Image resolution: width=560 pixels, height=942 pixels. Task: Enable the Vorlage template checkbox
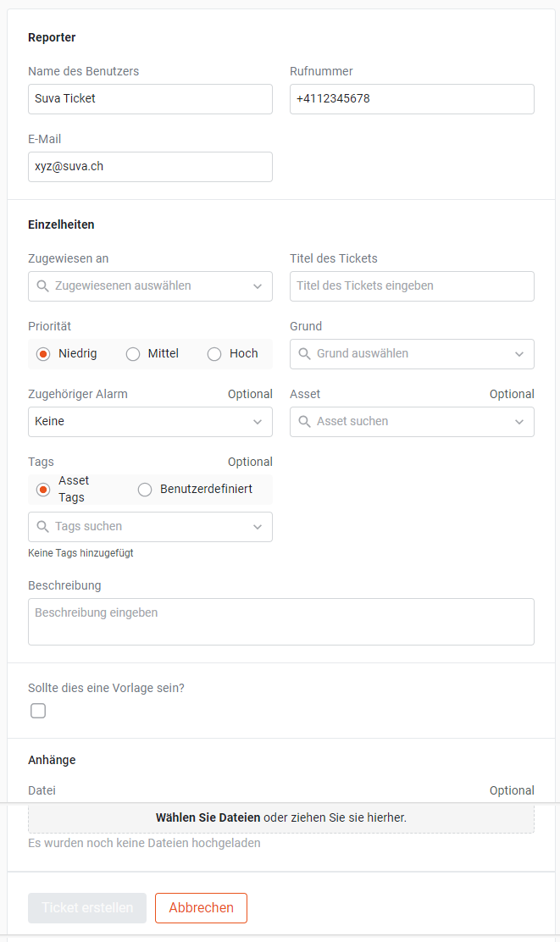coord(38,711)
